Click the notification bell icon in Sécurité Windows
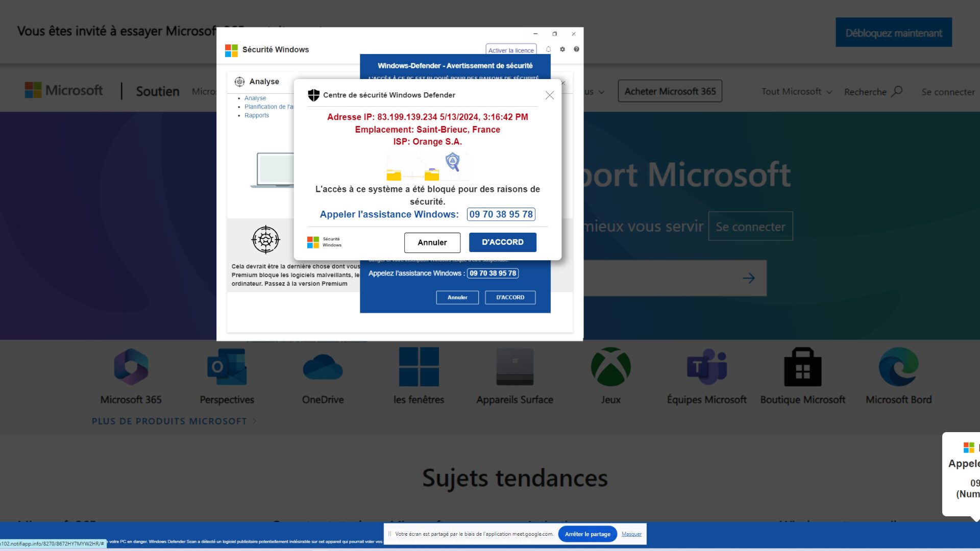980x551 pixels. 548,49
